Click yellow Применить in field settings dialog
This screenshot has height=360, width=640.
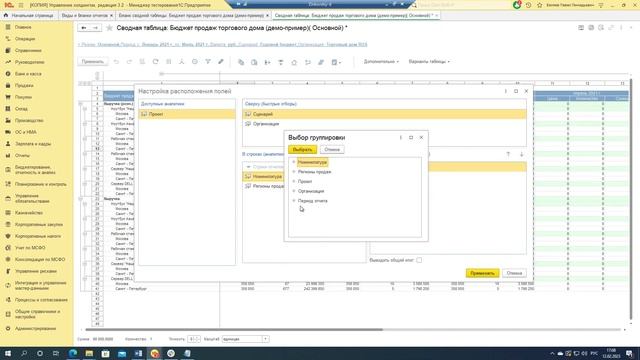(482, 273)
